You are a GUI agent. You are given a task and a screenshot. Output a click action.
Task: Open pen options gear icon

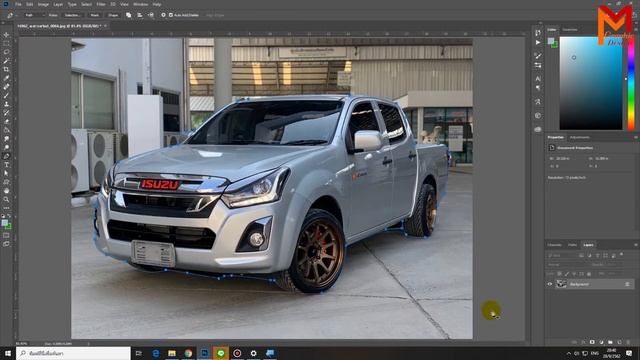[x=163, y=15]
